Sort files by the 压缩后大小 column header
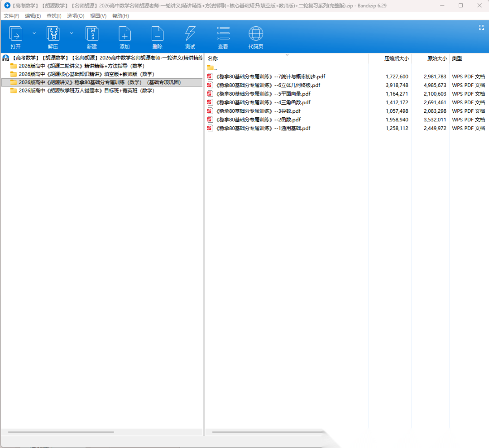Screen dimensions: 489x448 pos(396,58)
